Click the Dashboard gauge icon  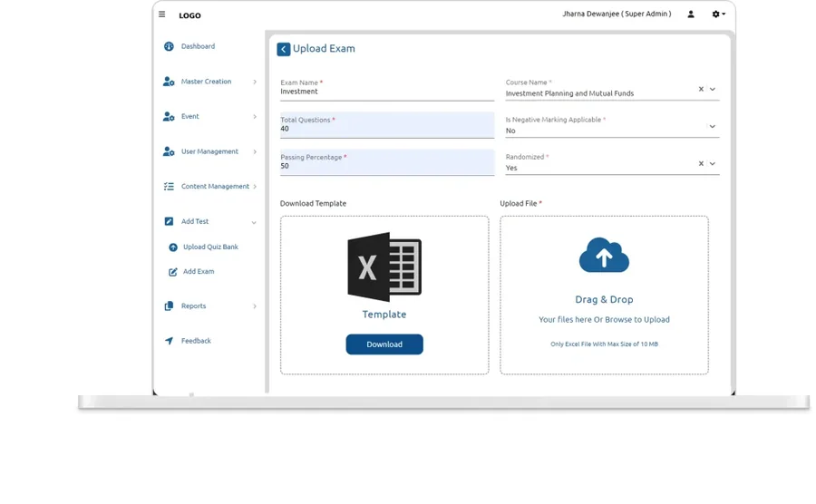click(169, 46)
